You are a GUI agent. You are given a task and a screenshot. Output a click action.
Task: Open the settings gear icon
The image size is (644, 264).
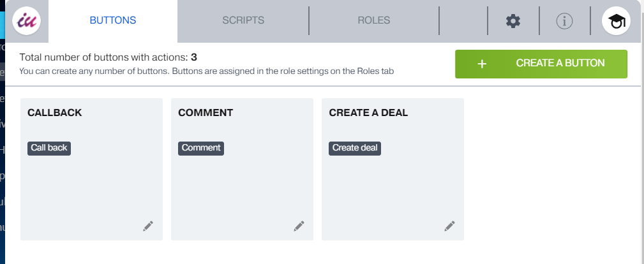513,21
